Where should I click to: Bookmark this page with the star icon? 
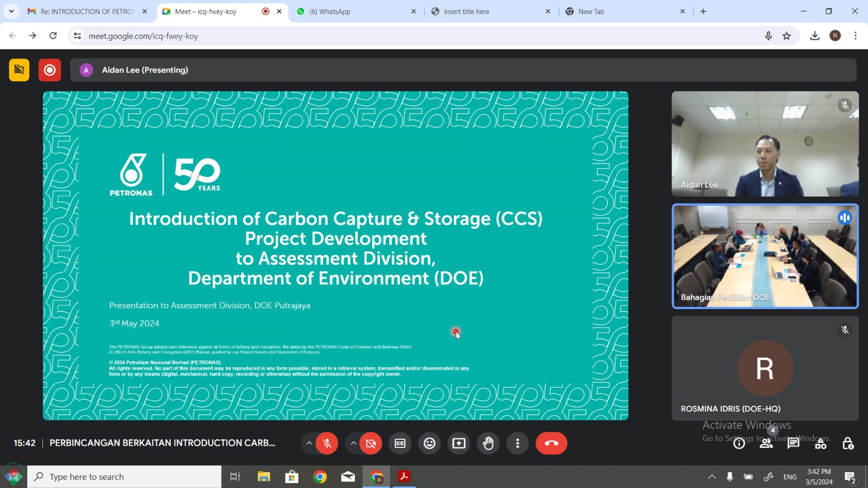pyautogui.click(x=787, y=36)
